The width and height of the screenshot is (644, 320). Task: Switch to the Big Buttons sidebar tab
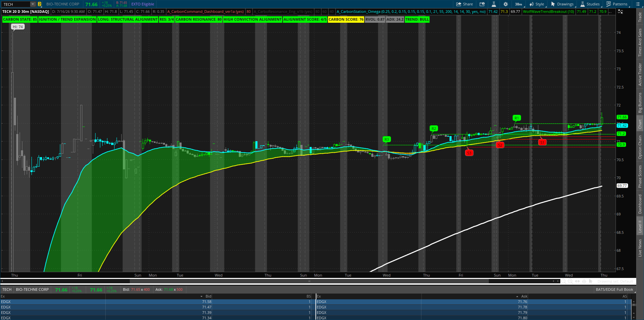pos(640,102)
